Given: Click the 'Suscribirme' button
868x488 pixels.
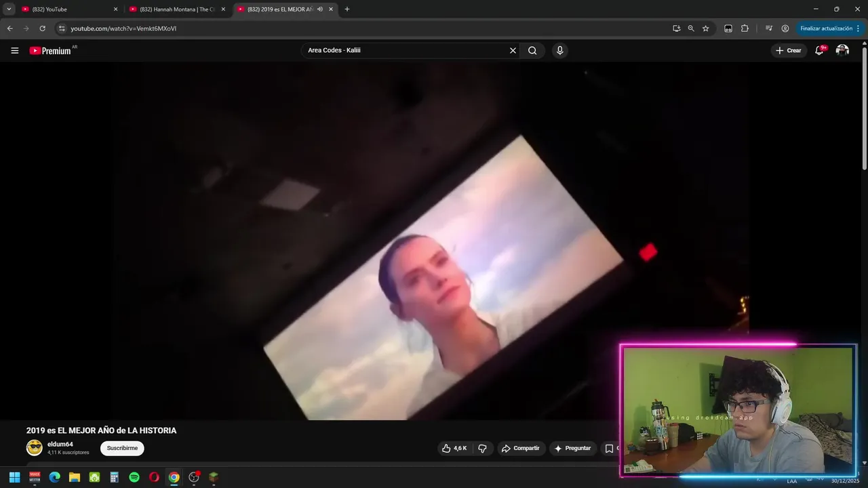Looking at the screenshot, I should click(122, 448).
